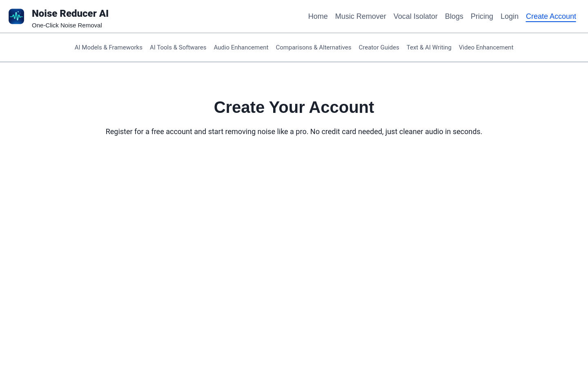
Task: Browse AI Models & Frameworks category
Action: [109, 47]
